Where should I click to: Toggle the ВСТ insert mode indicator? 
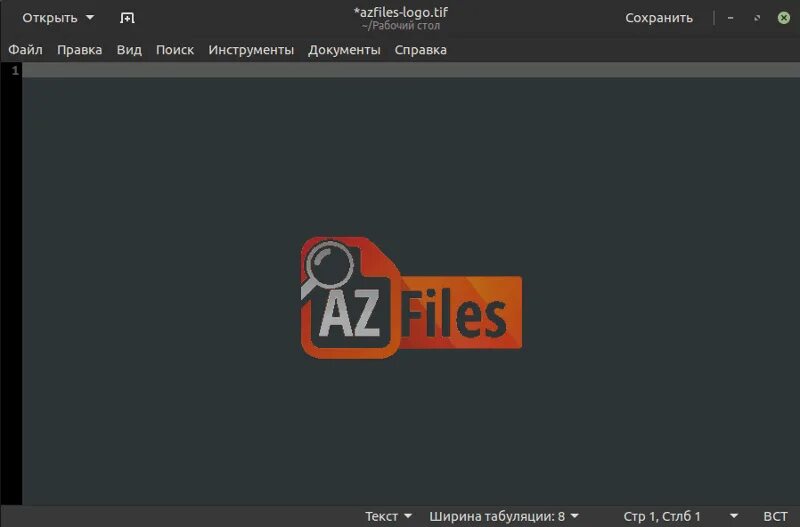(x=775, y=516)
